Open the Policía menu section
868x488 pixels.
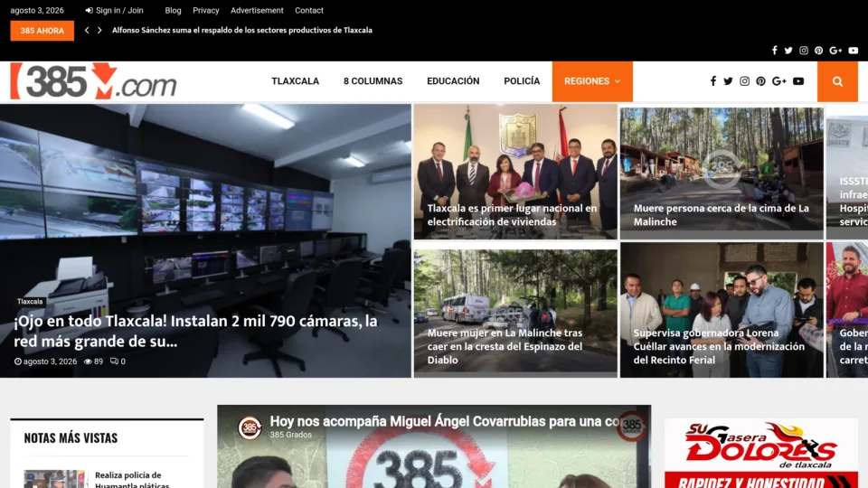[x=522, y=81]
